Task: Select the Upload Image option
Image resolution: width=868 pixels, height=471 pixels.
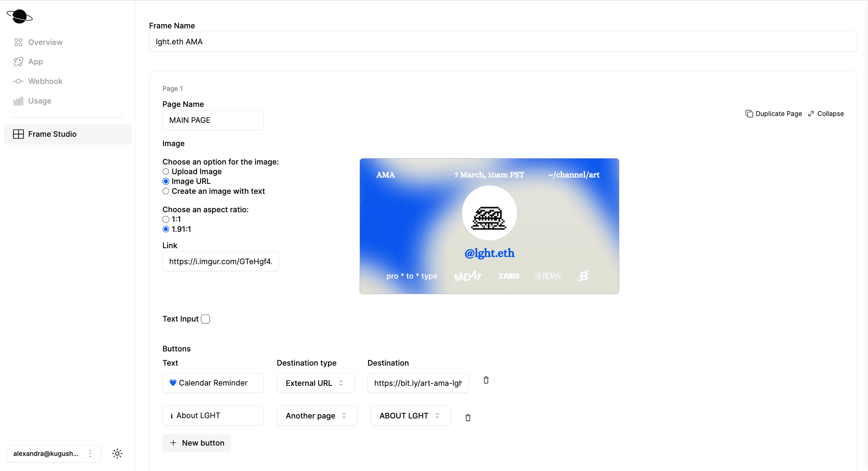Action: (166, 172)
